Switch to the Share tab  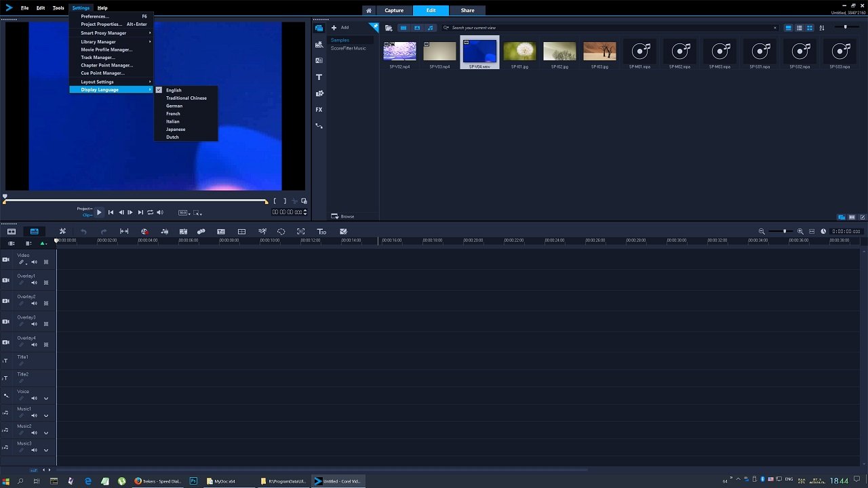(x=467, y=11)
